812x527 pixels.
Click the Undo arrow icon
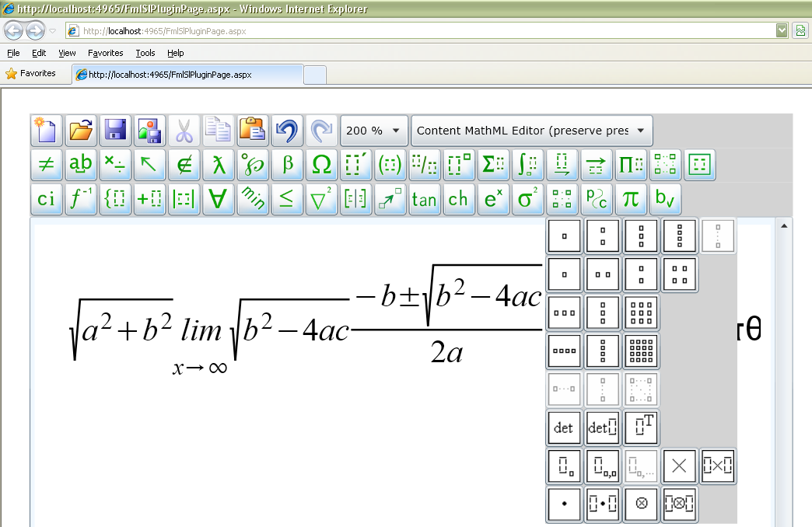(x=287, y=131)
